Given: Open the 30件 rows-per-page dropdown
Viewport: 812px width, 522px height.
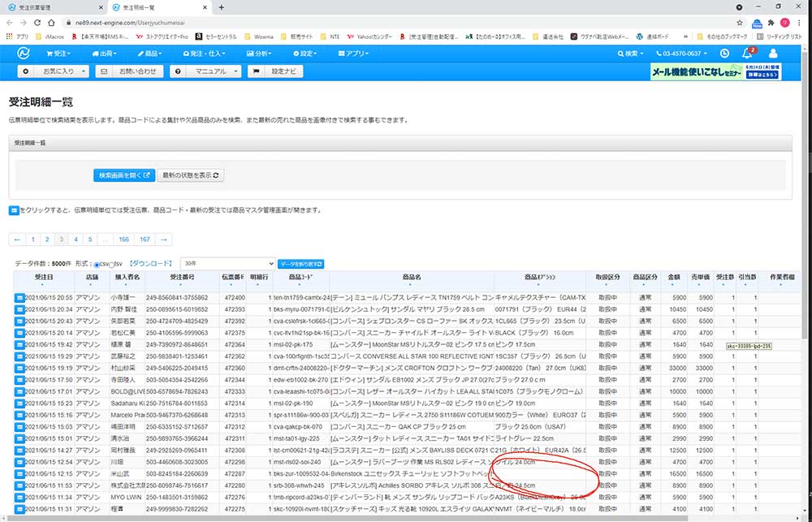Looking at the screenshot, I should point(228,264).
